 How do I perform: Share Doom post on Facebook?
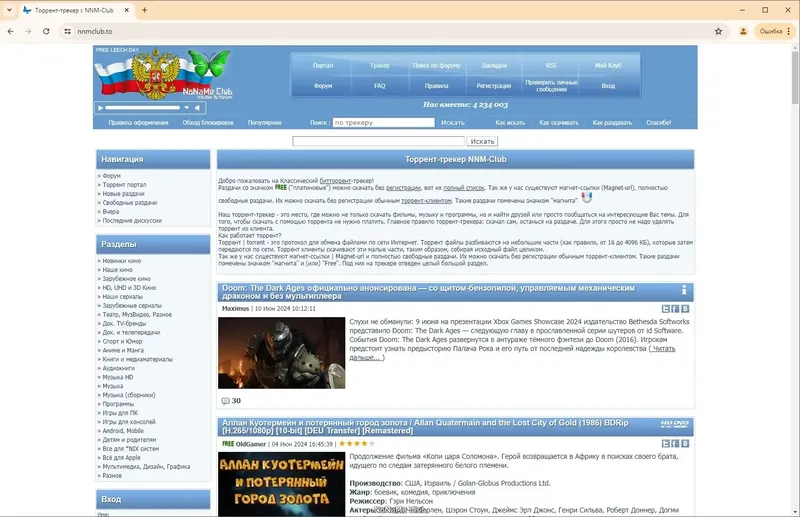coord(676,309)
